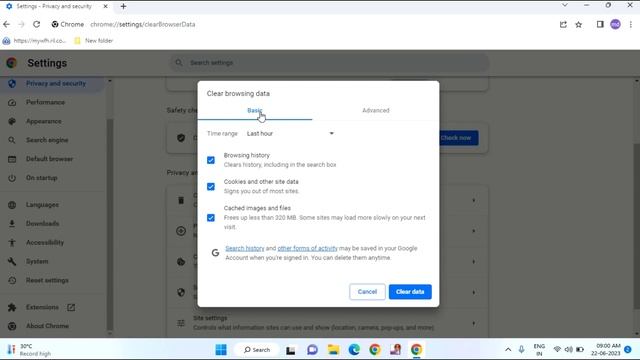This screenshot has width=640, height=360.
Task: Uncheck Cached images and files
Action: pos(211,218)
